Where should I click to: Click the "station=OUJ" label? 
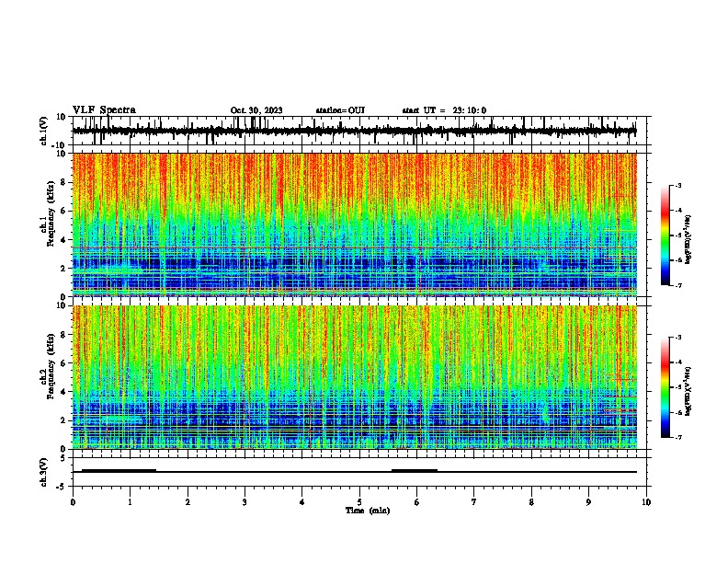[x=340, y=110]
